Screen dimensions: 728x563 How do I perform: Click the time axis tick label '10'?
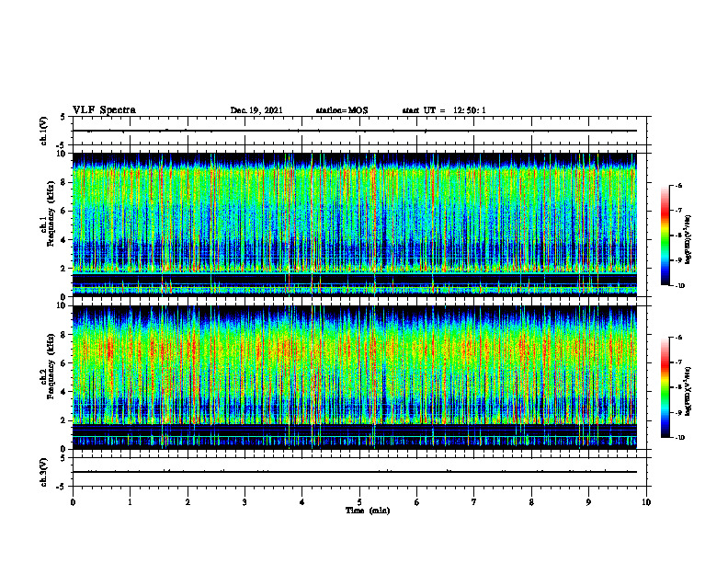click(646, 502)
